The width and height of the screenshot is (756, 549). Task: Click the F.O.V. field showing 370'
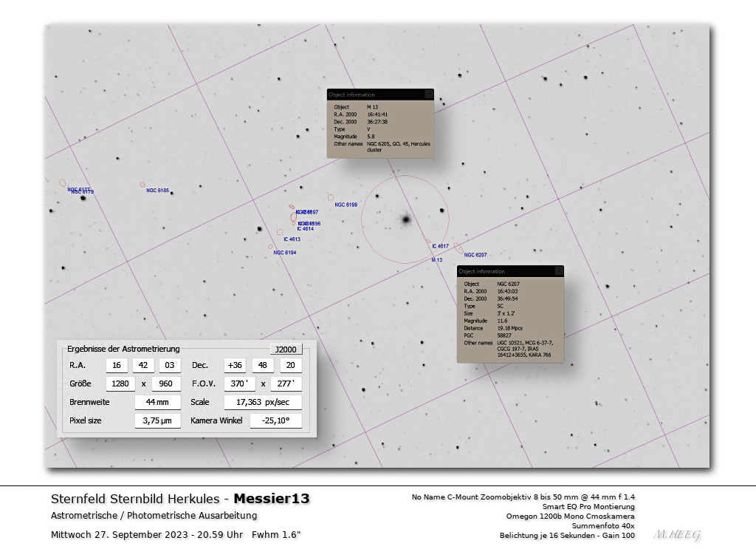[x=239, y=383]
